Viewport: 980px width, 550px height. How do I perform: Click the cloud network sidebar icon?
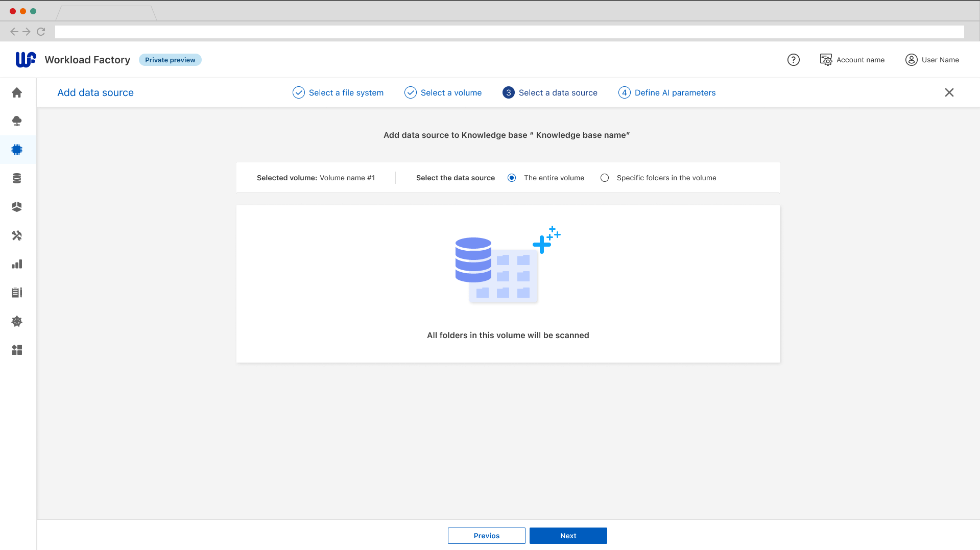[17, 121]
